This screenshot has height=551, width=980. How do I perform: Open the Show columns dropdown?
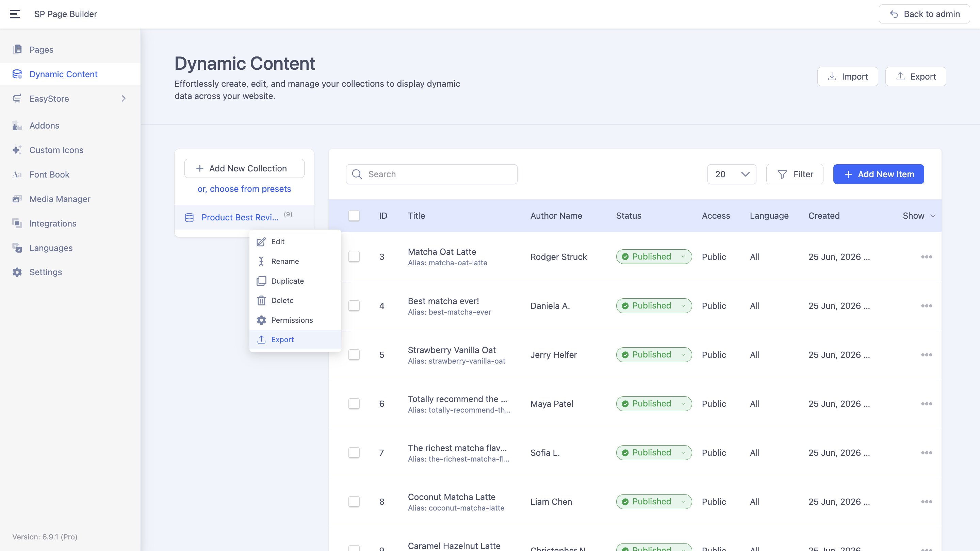pyautogui.click(x=919, y=216)
